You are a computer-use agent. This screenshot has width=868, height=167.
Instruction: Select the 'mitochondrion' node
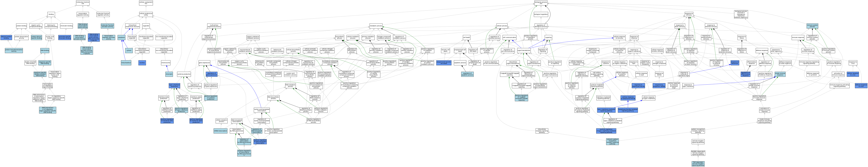coord(126,63)
